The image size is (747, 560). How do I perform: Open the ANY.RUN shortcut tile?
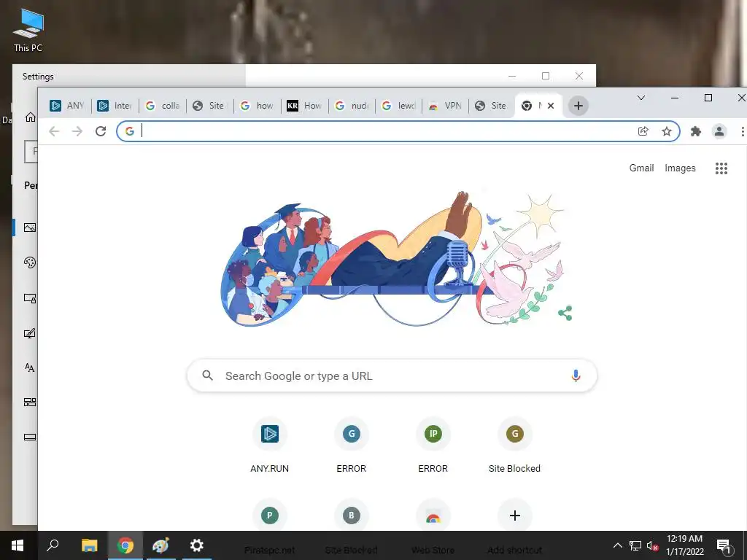pyautogui.click(x=270, y=446)
